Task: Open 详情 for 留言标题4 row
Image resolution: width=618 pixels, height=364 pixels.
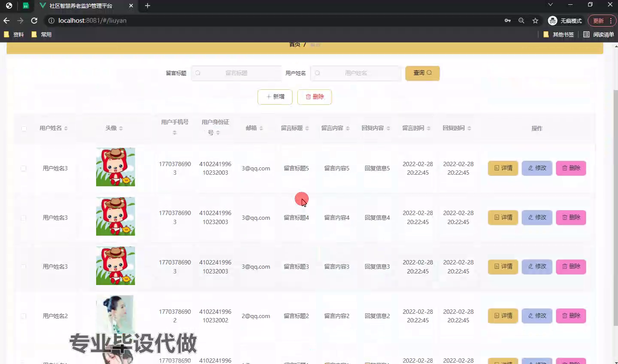Action: pos(503,218)
